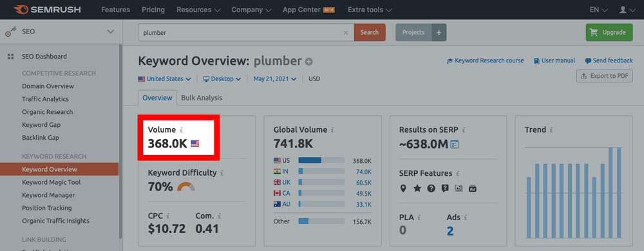Add plumber keyword via plus circle icon
The width and height of the screenshot is (644, 251).
click(309, 62)
